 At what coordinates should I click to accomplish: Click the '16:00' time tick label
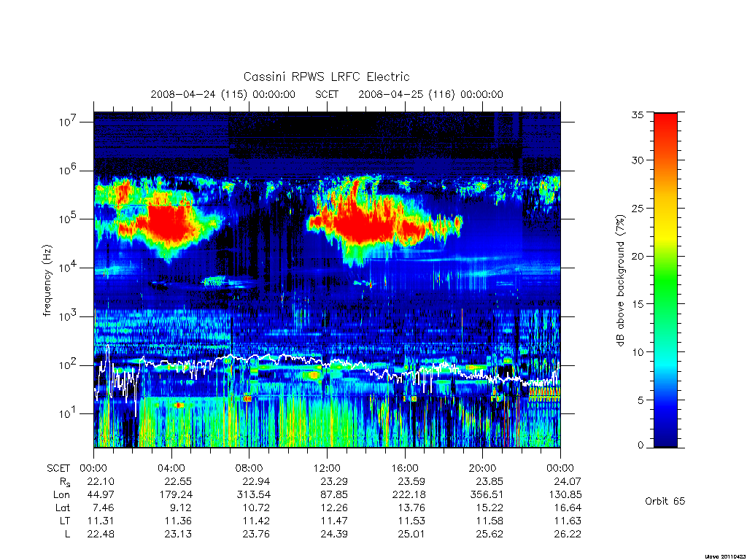pos(404,468)
